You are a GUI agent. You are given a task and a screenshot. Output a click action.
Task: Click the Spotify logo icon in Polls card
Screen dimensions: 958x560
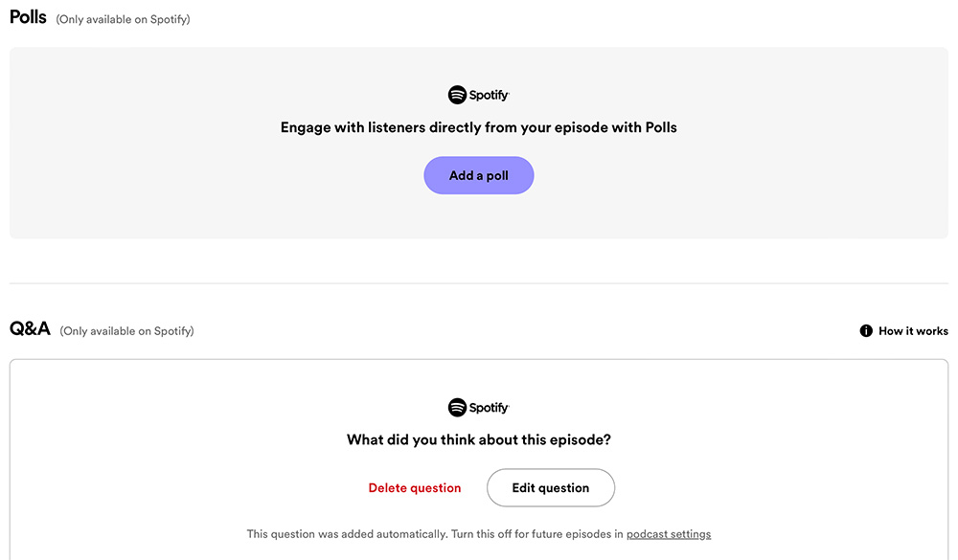pyautogui.click(x=457, y=95)
